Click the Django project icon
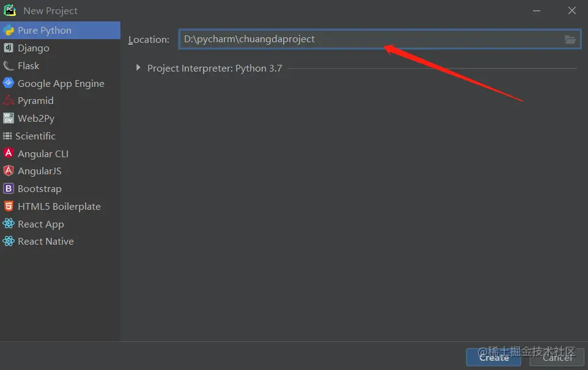The width and height of the screenshot is (588, 370). pyautogui.click(x=9, y=48)
